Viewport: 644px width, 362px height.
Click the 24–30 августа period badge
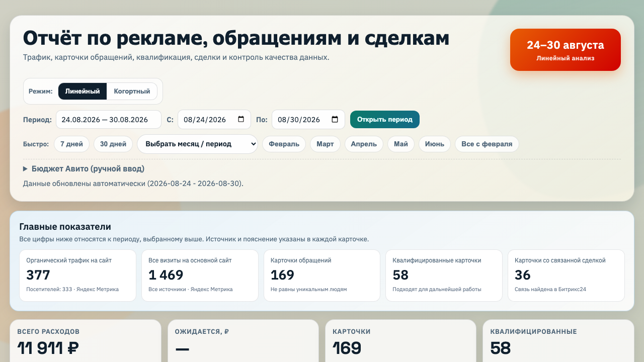(x=566, y=50)
